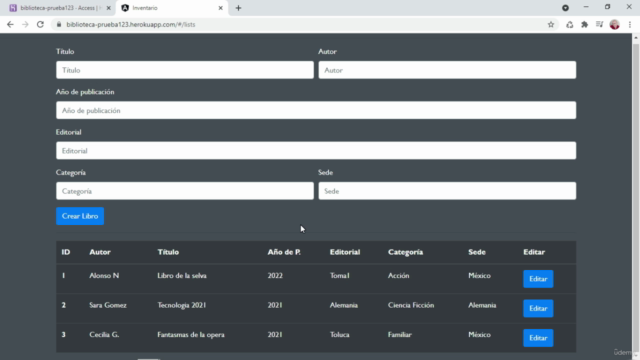Viewport: 640px width, 360px height.
Task: Click the Título column header
Action: click(168, 252)
